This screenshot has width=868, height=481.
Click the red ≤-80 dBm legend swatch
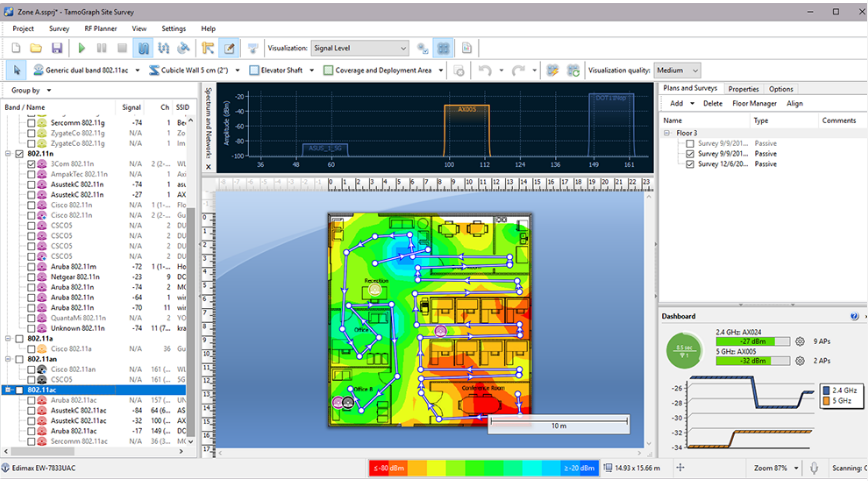pyautogui.click(x=389, y=468)
